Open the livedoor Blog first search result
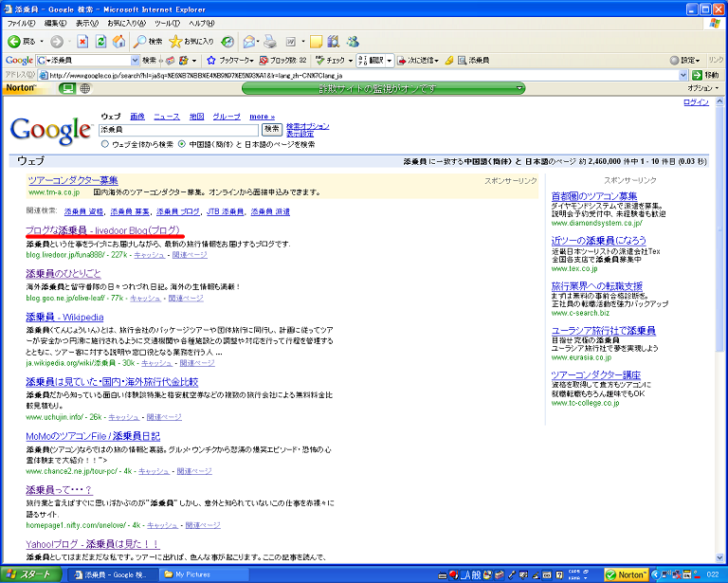 (x=102, y=230)
